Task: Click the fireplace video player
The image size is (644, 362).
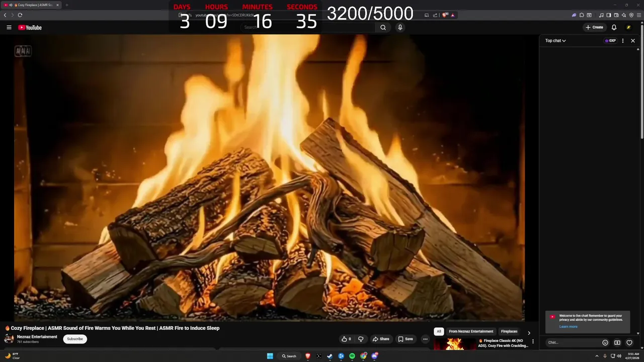Action: [269, 177]
